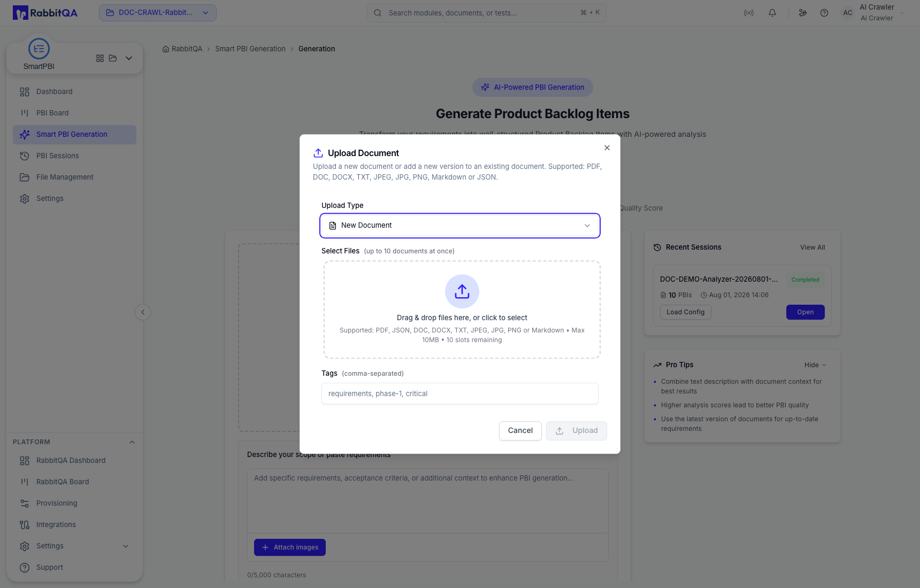Open the folder icon beside SmartPBI

[x=113, y=58]
